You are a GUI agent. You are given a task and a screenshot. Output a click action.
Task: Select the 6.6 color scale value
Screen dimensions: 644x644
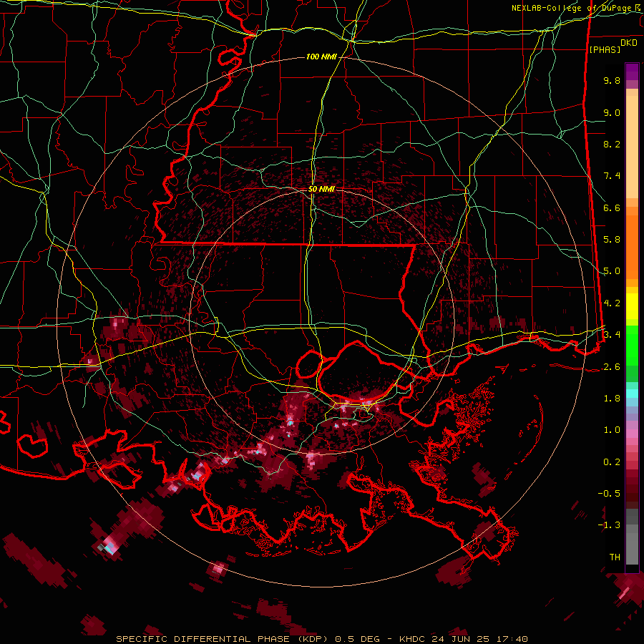pos(612,208)
